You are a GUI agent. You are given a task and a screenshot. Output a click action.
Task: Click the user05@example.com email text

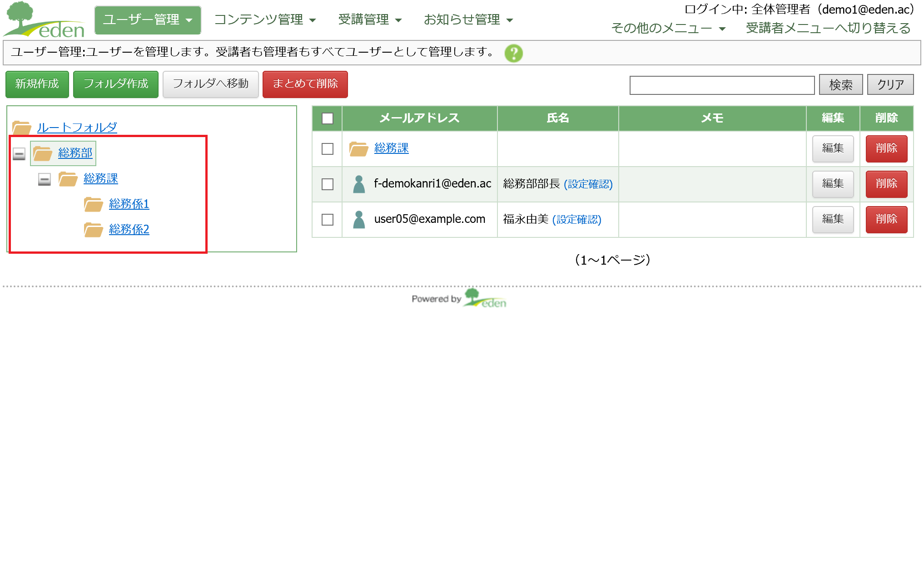pos(430,219)
